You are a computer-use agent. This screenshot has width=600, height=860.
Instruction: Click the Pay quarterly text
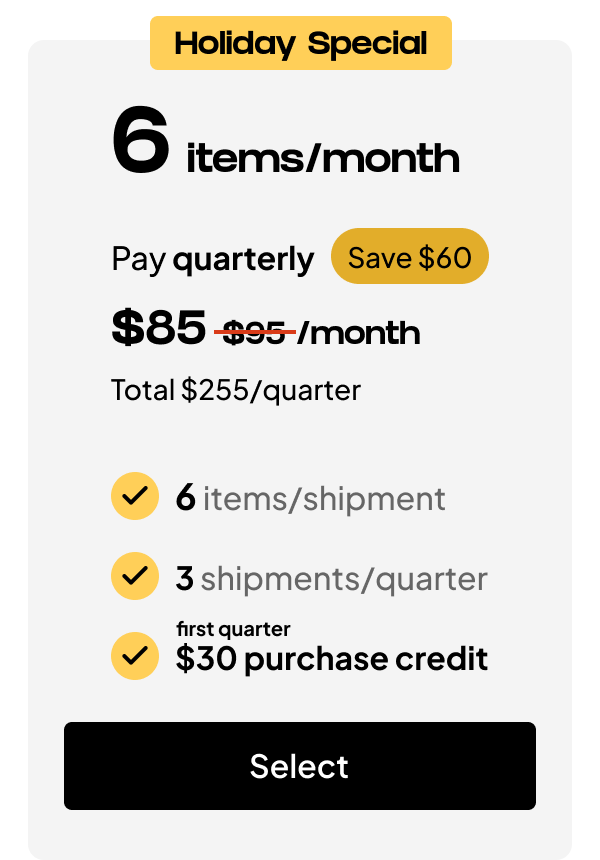coord(212,259)
